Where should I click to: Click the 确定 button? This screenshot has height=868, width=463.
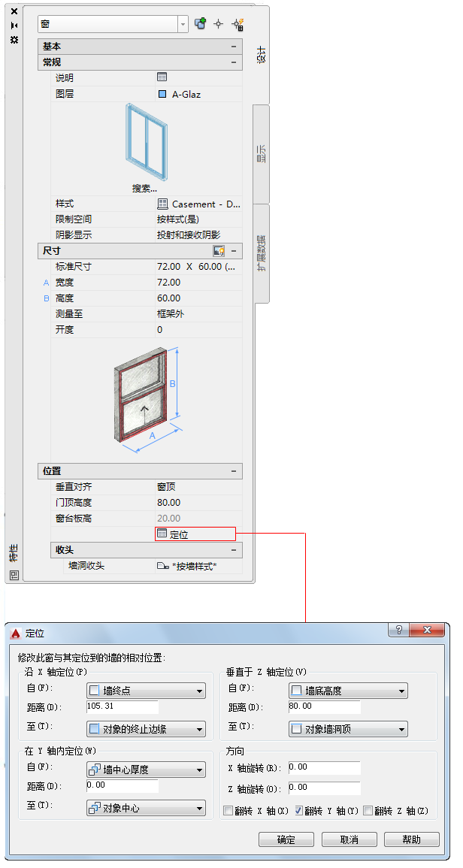pos(286,839)
